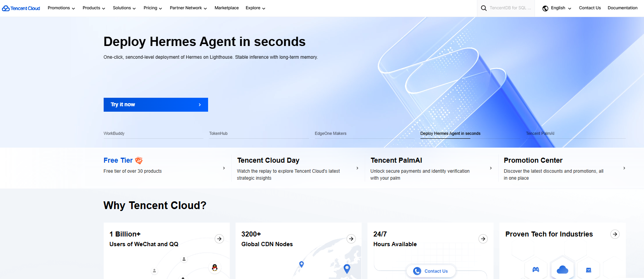Open arrow on 1 Billion+ users card

pos(219,239)
